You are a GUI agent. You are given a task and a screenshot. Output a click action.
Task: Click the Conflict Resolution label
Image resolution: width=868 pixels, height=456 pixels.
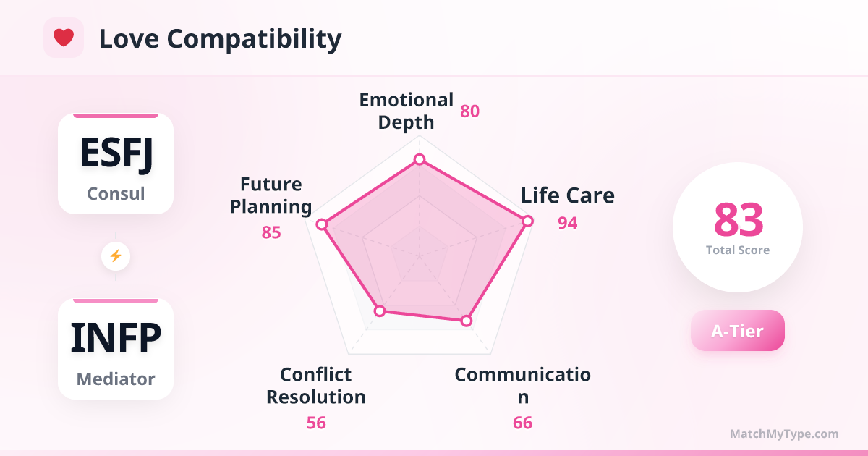pyautogui.click(x=316, y=386)
